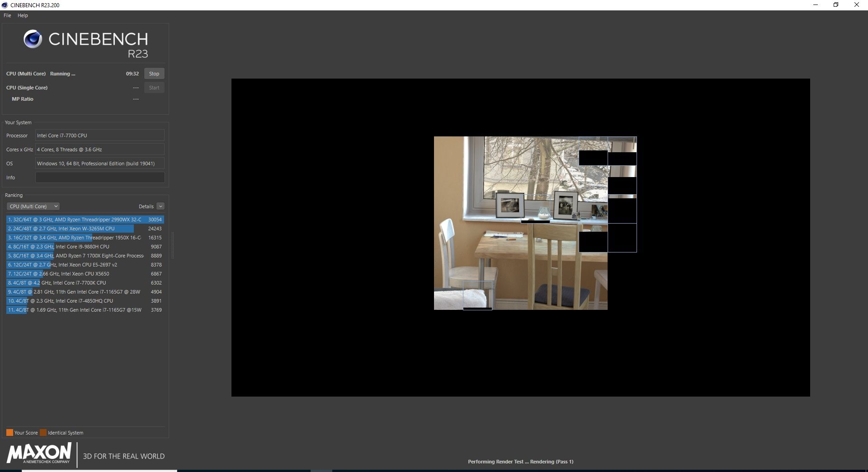This screenshot has width=868, height=472.
Task: Click the OS Windows 10 field
Action: (x=100, y=164)
